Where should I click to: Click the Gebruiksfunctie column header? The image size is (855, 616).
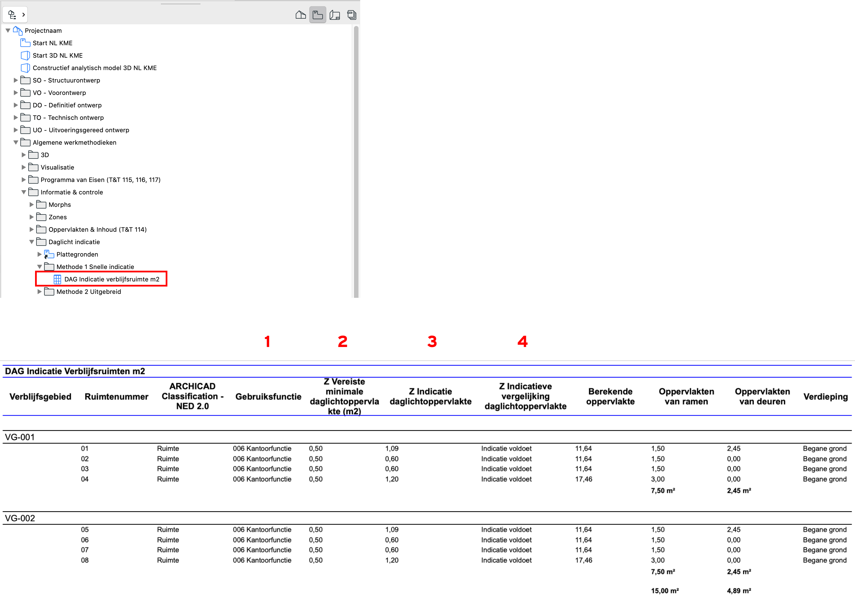pos(268,396)
